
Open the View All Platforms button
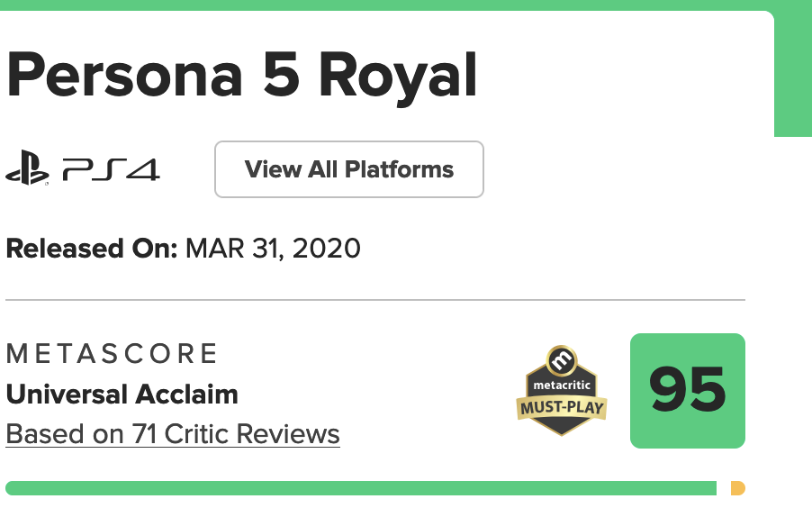349,168
